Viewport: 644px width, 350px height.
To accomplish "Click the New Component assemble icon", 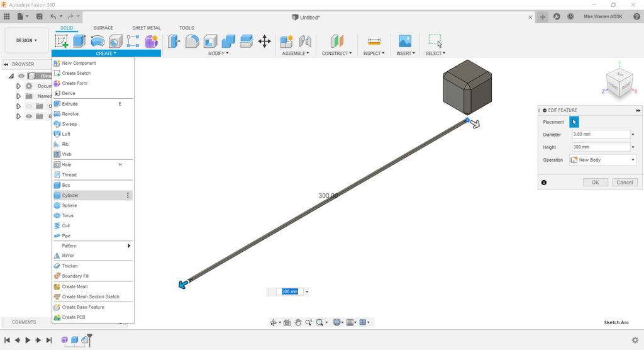I will [286, 41].
